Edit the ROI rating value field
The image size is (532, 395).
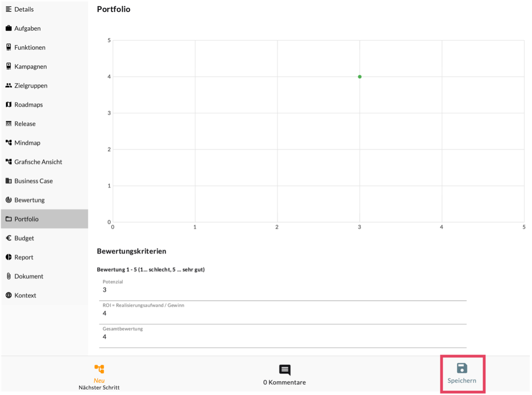282,313
